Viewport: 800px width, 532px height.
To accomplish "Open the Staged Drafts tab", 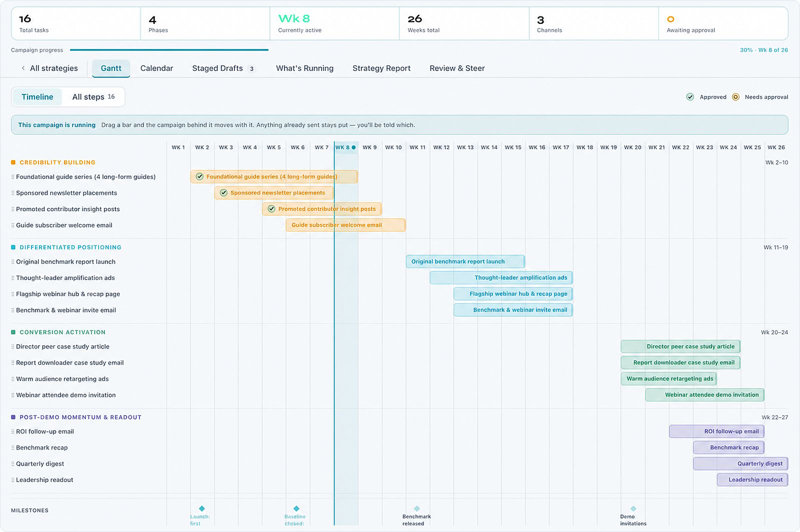I will point(223,68).
